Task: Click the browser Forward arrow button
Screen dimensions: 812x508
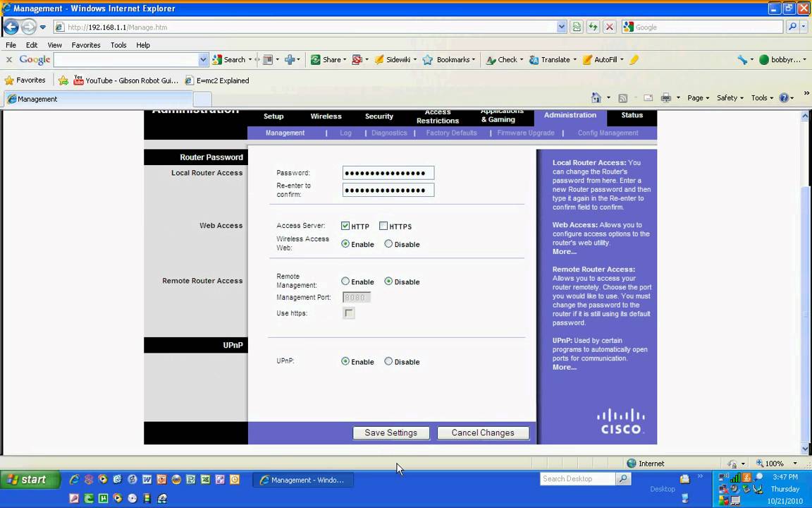Action: coord(29,26)
